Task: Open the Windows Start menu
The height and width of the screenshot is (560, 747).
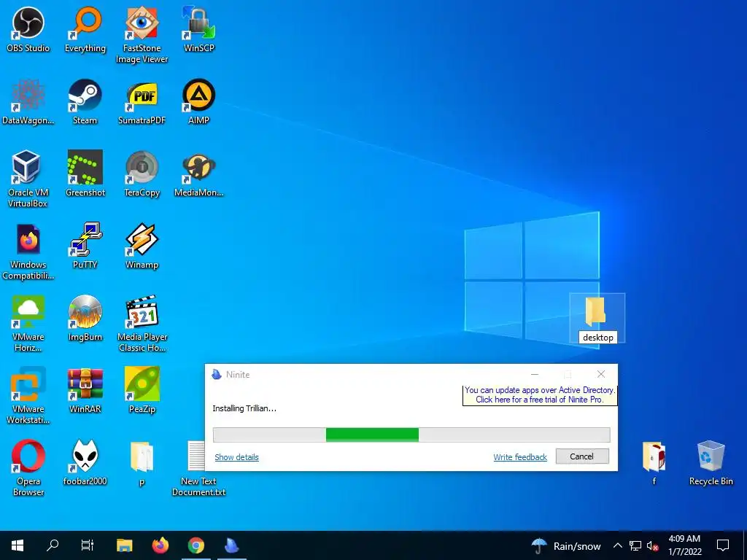Action: pyautogui.click(x=18, y=545)
